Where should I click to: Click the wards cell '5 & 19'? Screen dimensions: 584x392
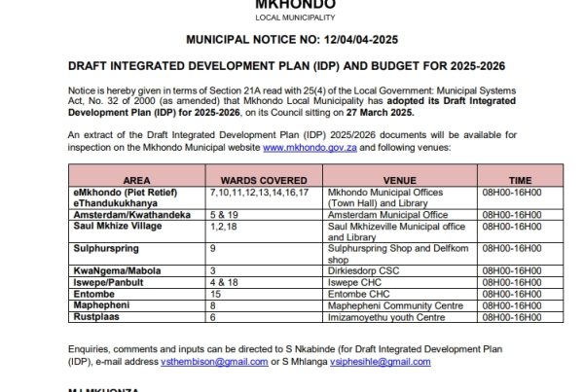(x=264, y=215)
